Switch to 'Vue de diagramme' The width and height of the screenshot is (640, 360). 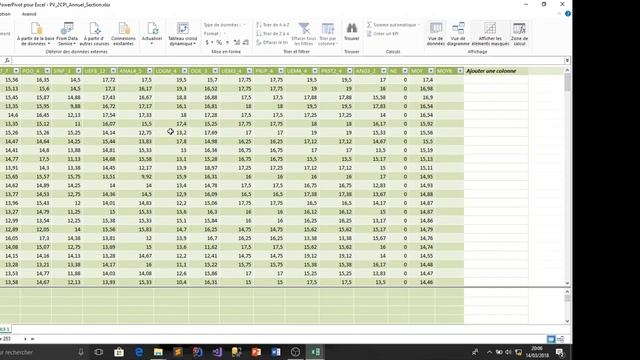click(x=458, y=33)
